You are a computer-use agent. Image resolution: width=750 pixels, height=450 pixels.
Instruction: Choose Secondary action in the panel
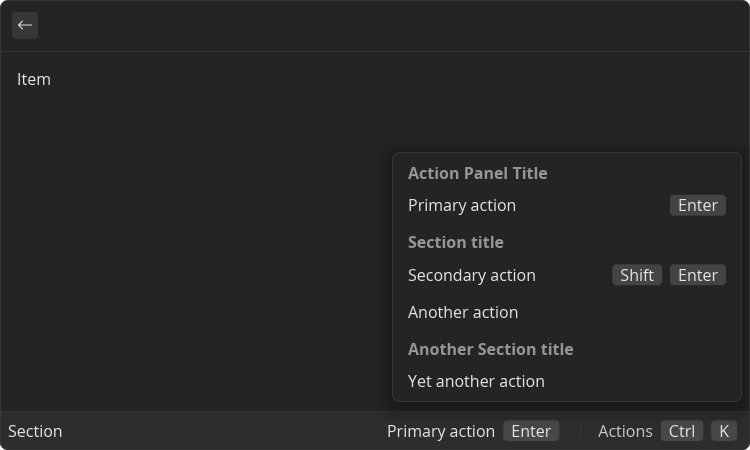pyautogui.click(x=567, y=275)
